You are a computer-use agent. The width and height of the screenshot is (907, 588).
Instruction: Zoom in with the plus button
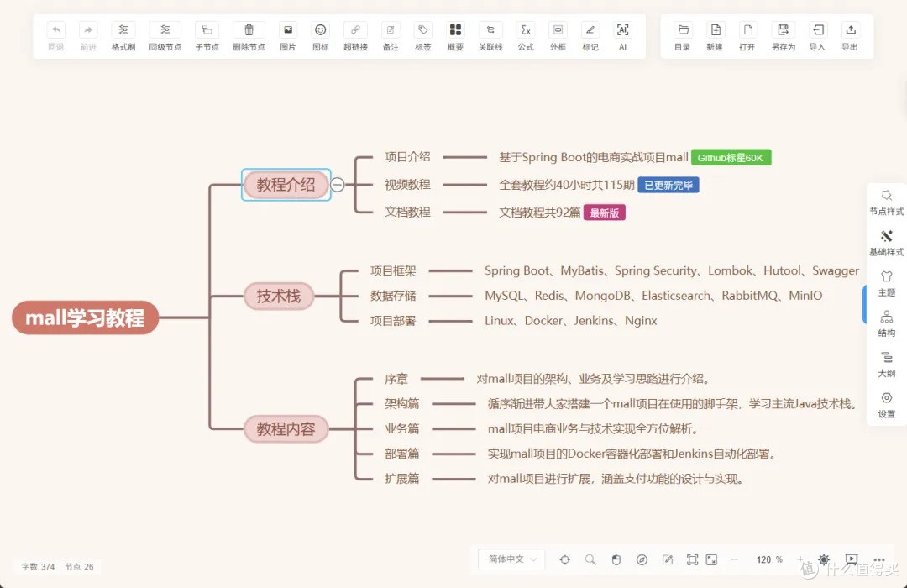tap(800, 559)
